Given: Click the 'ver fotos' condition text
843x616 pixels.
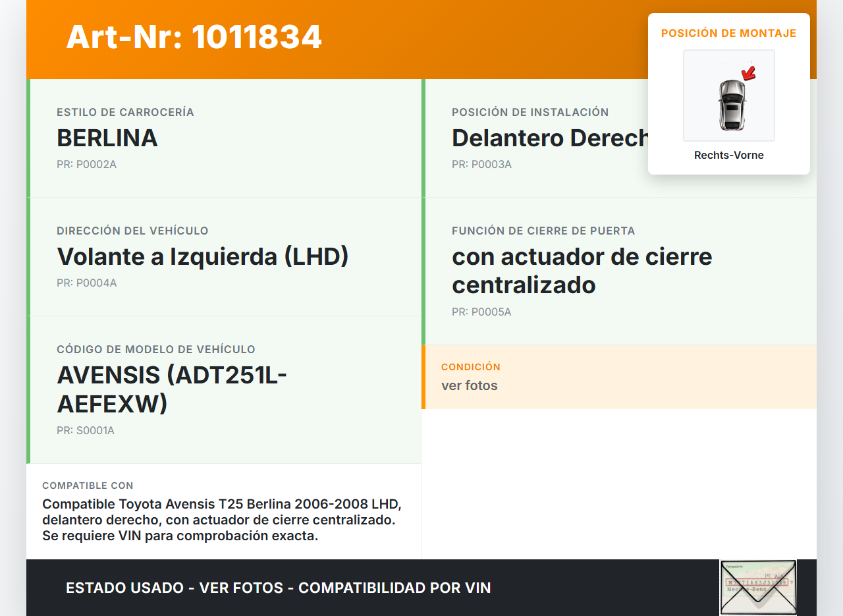Looking at the screenshot, I should [x=470, y=385].
